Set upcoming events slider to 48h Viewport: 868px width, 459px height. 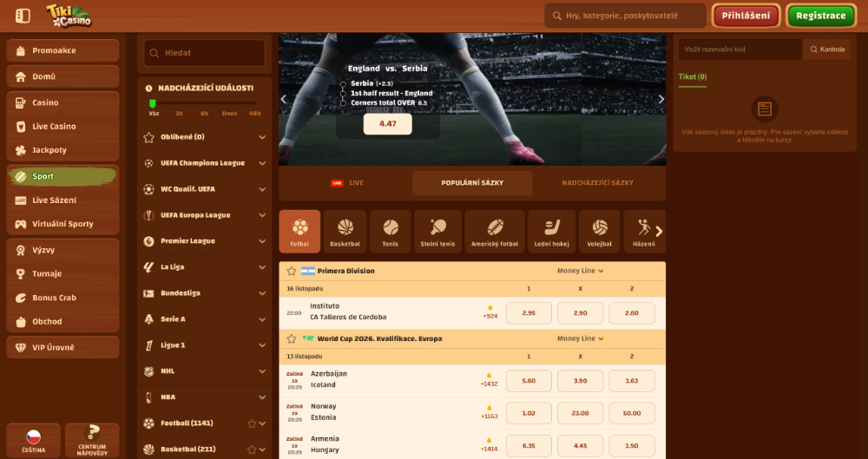tap(254, 114)
